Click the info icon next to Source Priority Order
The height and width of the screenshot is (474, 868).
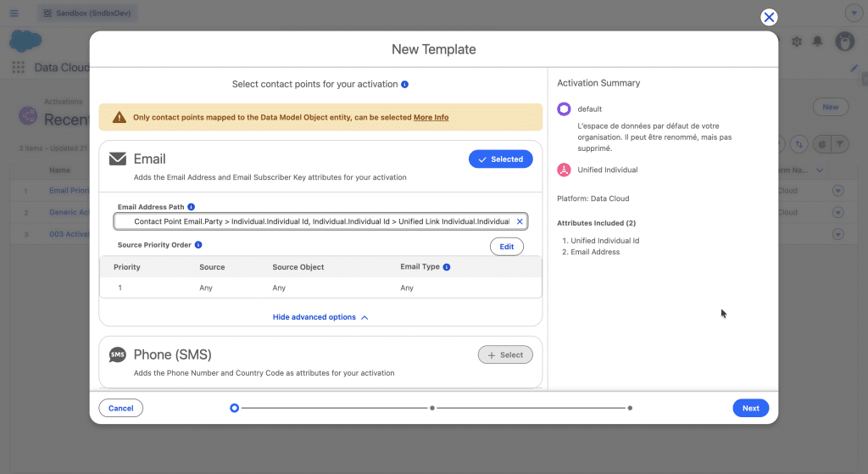tap(198, 245)
